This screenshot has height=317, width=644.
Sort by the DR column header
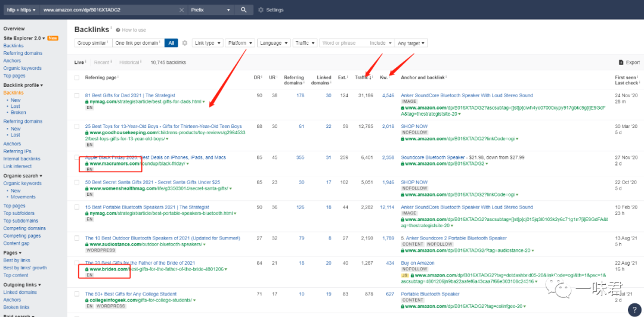click(x=258, y=77)
